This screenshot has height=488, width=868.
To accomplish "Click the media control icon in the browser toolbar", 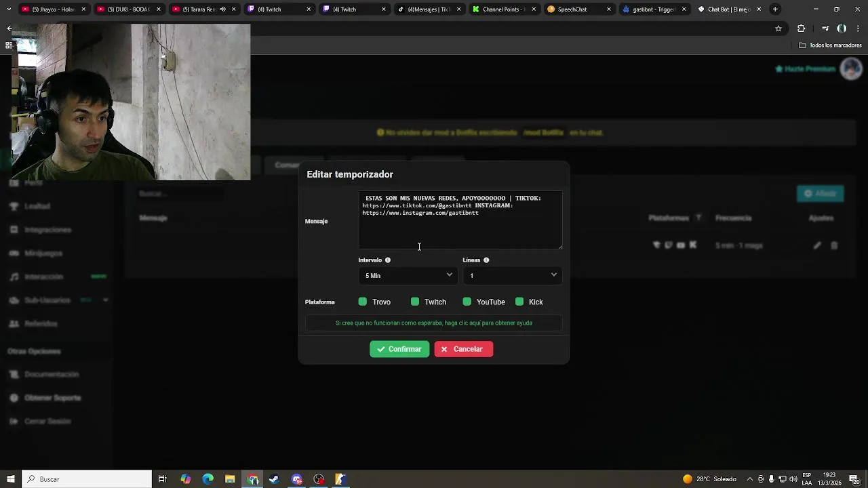I will click(x=825, y=28).
